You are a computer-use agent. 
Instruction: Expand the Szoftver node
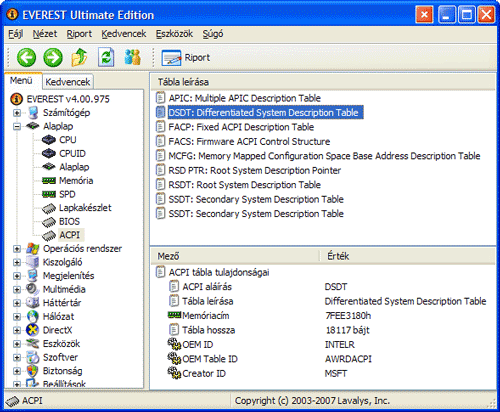point(17,357)
